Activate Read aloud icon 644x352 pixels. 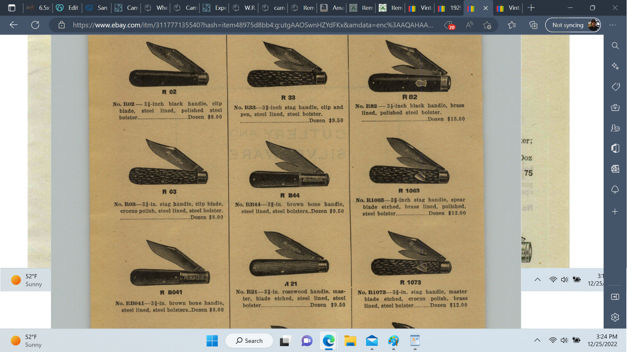(x=469, y=25)
